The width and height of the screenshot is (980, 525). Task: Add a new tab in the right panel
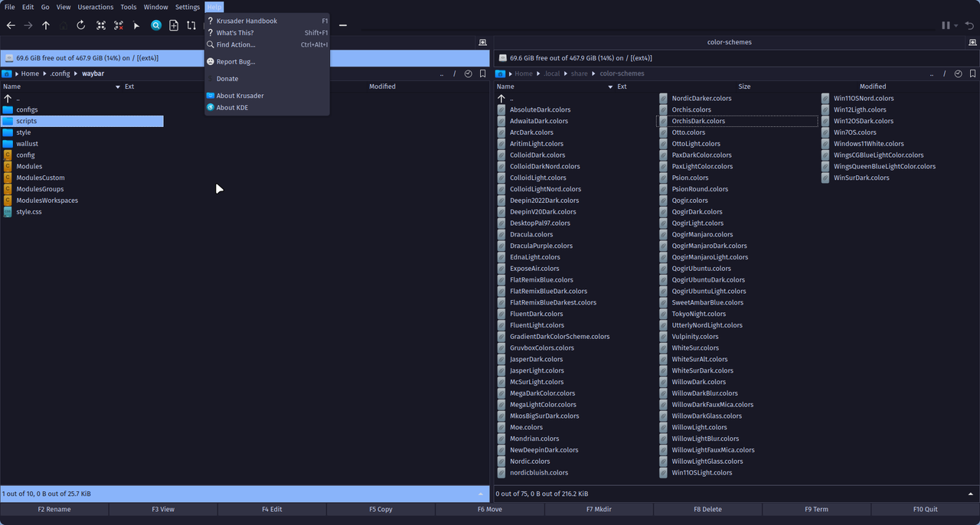pyautogui.click(x=972, y=42)
